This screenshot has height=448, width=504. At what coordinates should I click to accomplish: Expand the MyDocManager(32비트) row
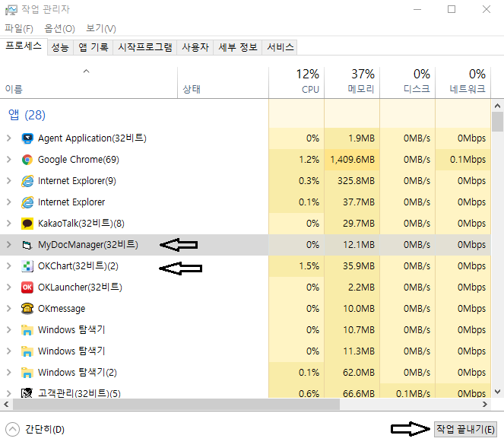[9, 245]
